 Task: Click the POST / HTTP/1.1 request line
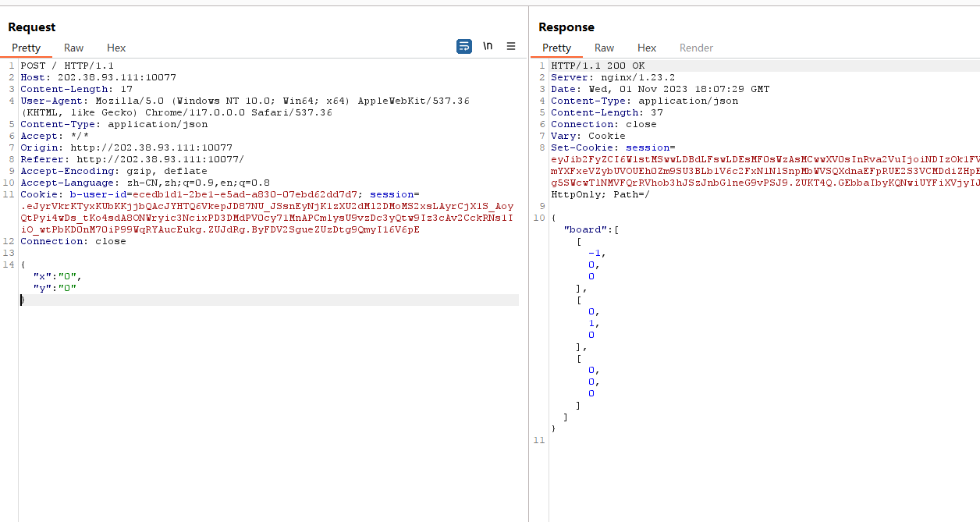(67, 66)
